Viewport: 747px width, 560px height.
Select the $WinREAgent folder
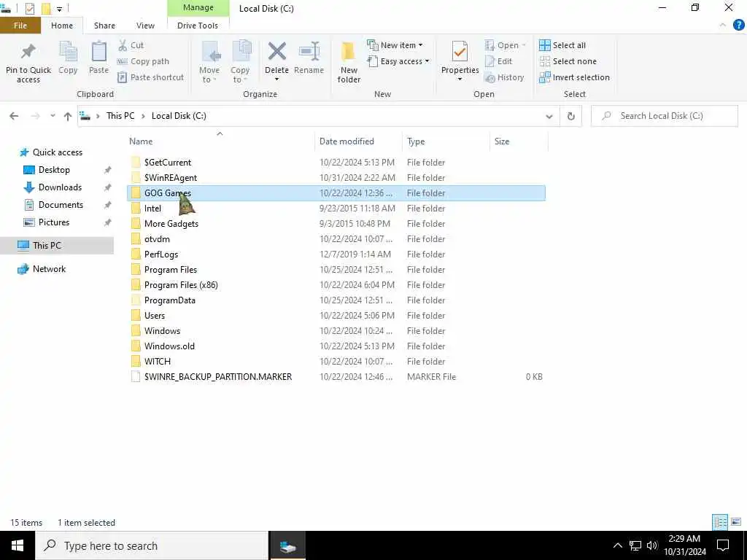coord(171,178)
